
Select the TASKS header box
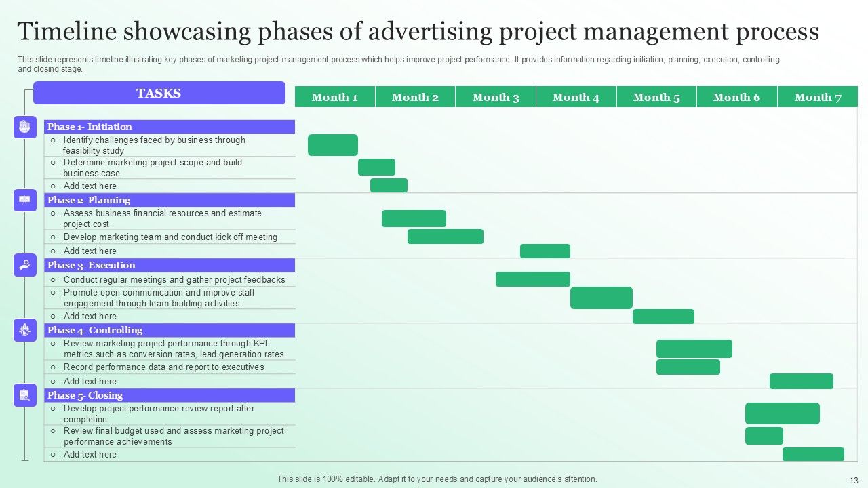pos(159,94)
